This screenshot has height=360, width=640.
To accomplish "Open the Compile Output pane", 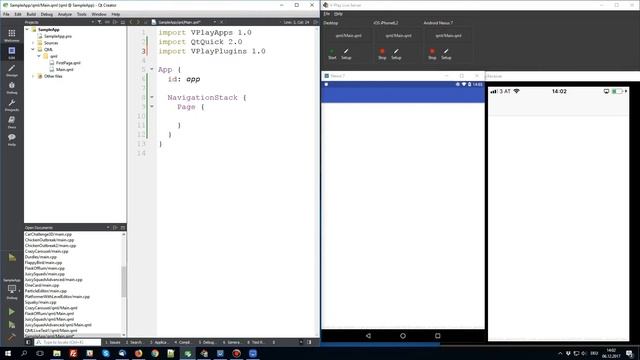I will [183, 342].
